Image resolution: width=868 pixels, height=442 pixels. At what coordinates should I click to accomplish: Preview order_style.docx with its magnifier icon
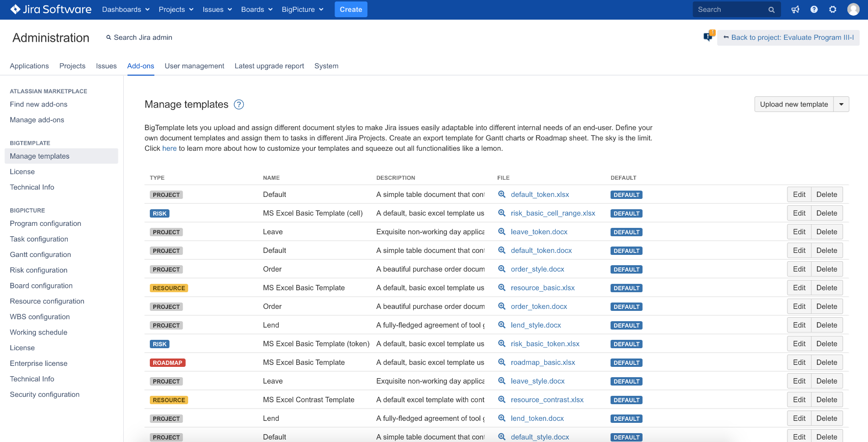[502, 269]
